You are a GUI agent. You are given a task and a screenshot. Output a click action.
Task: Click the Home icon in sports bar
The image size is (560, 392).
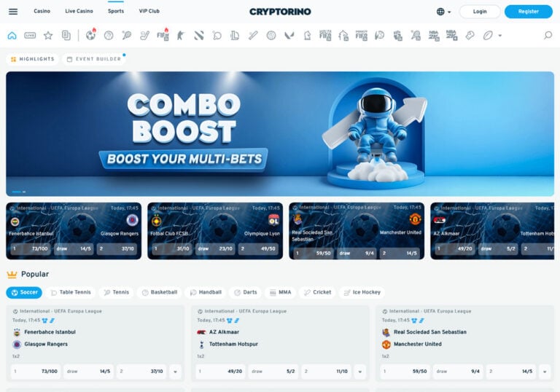tap(12, 35)
